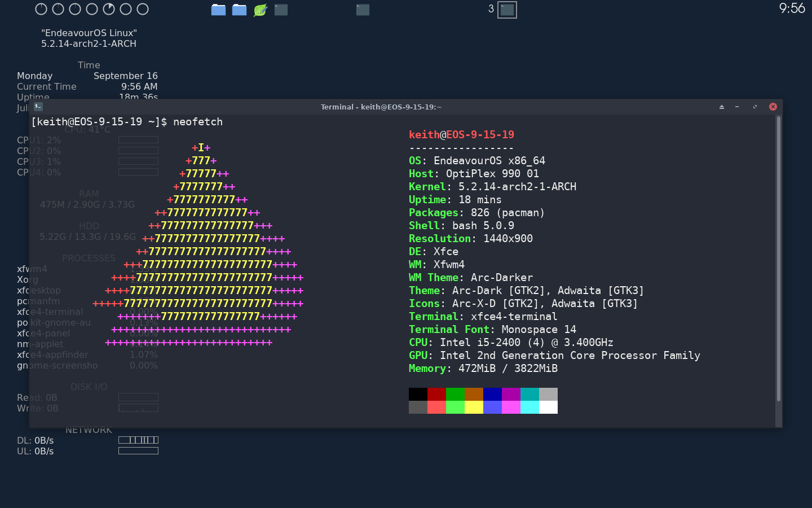Screen dimensions: 812x508
Task: Click the black color block in neofetch palette
Action: point(418,394)
